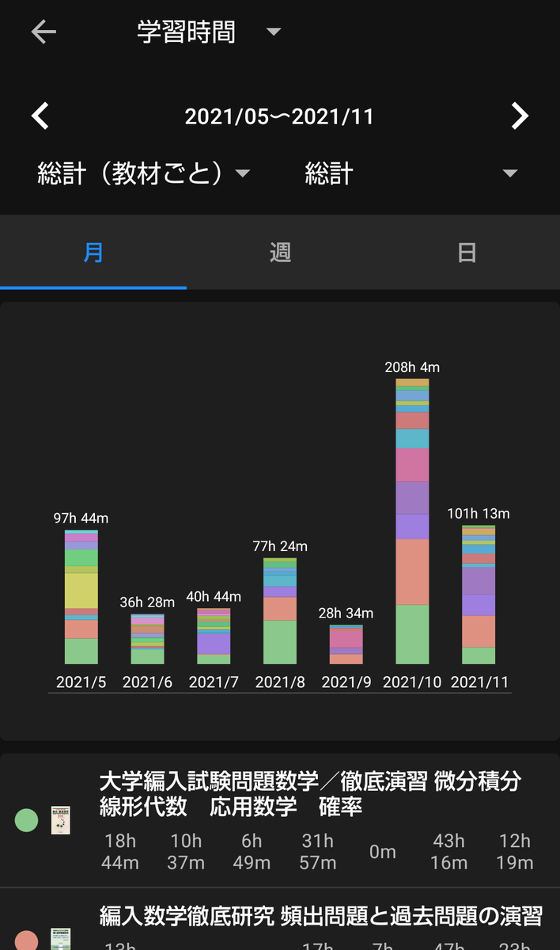
Task: Expand the dropdown arrow right of 総計
Action: [510, 173]
